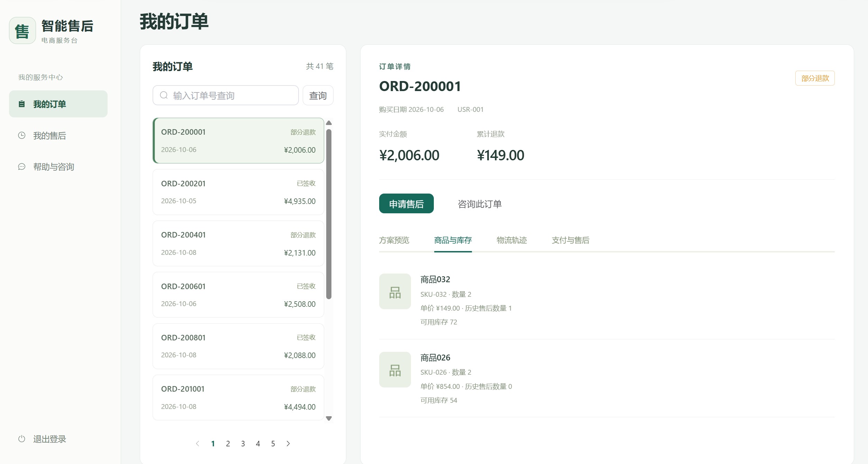Go to page 2 in pagination

pyautogui.click(x=228, y=444)
